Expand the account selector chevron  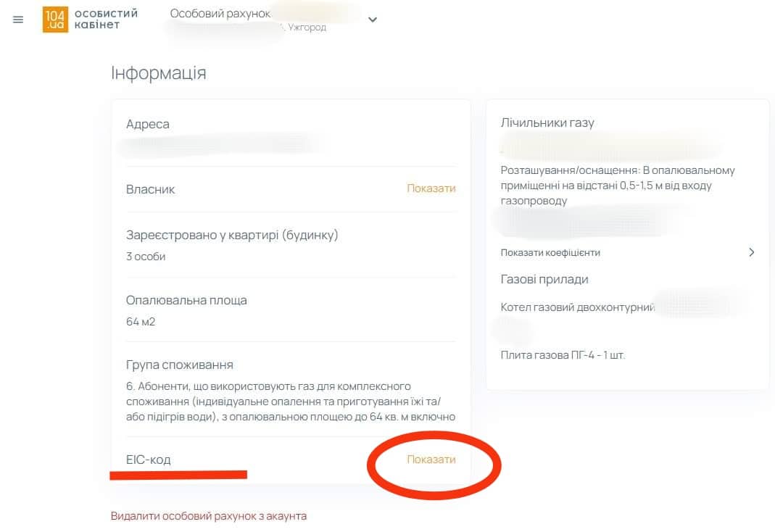pyautogui.click(x=373, y=20)
